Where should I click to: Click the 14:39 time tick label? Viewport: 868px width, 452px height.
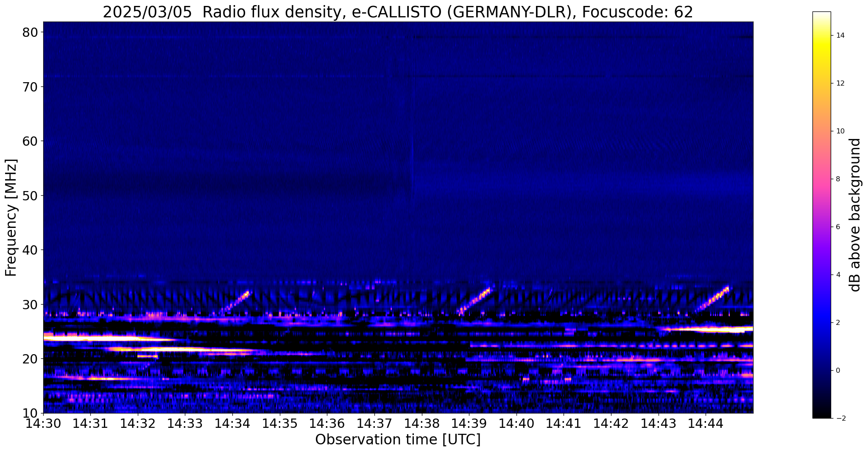469,423
